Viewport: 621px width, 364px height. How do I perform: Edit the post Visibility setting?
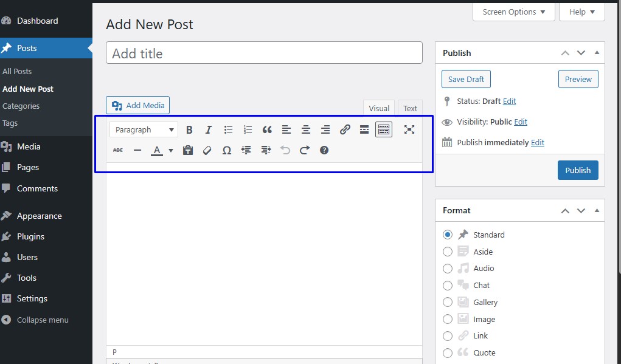tap(519, 122)
